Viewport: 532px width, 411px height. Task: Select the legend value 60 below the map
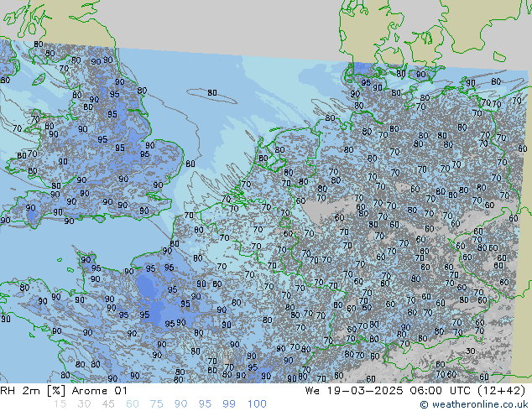coord(133,404)
